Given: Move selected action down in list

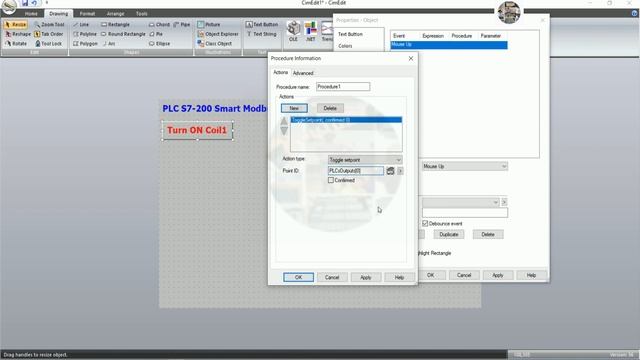Looking at the screenshot, I should 284,131.
